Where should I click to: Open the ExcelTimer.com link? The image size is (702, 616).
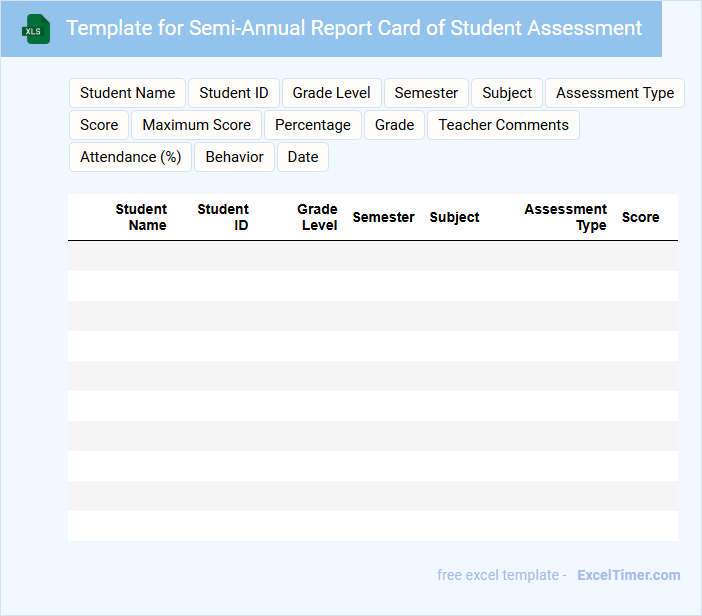click(628, 575)
